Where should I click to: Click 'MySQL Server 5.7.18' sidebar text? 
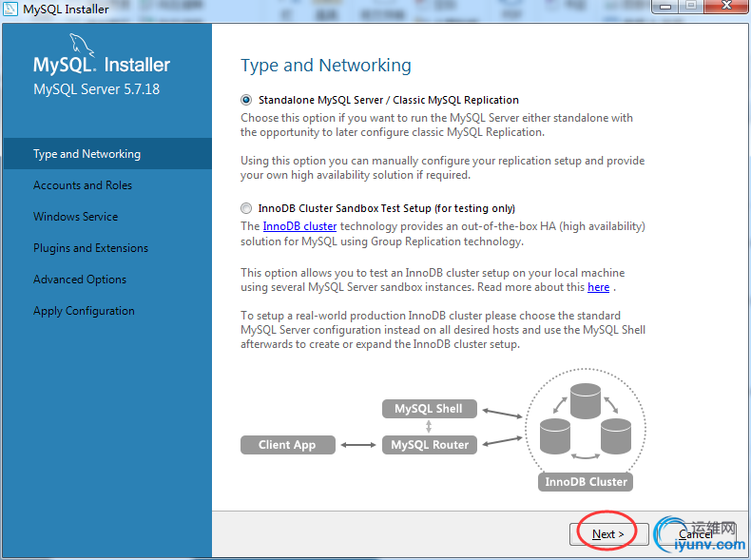coord(96,89)
